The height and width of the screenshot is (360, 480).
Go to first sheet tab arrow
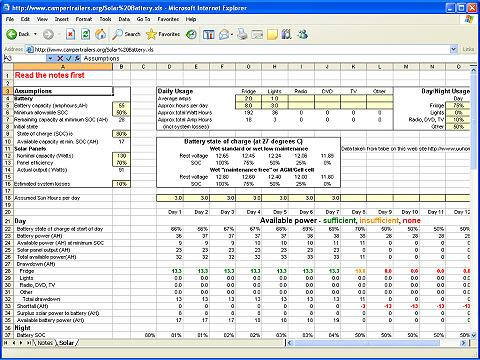[x=6, y=343]
